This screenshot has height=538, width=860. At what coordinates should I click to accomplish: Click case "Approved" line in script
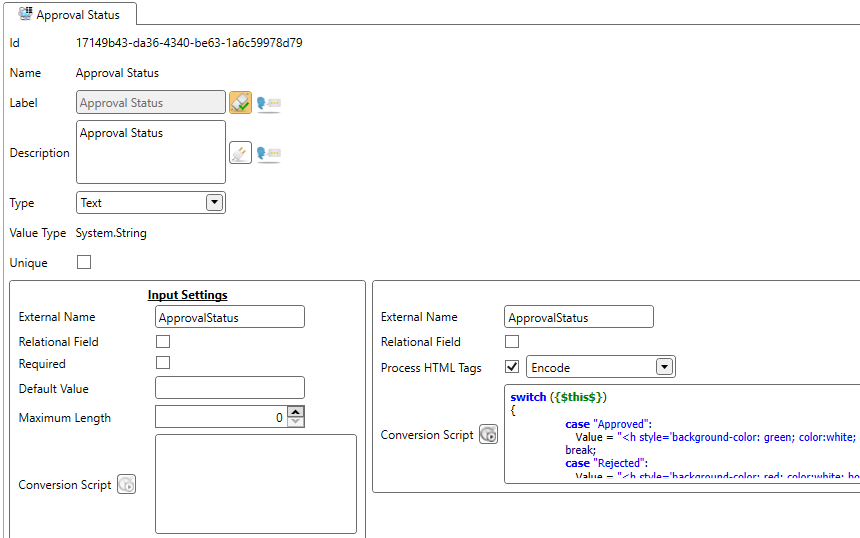[608, 424]
